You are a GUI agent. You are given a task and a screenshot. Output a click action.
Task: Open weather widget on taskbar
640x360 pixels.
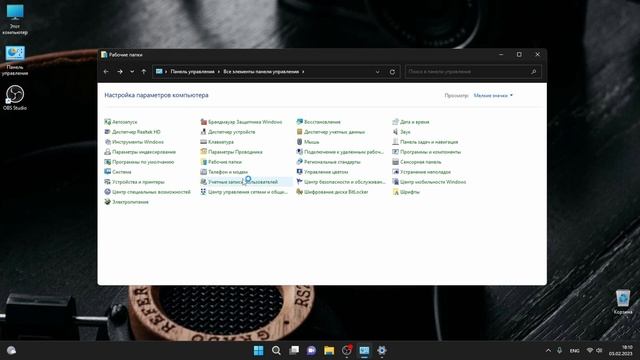tap(11, 351)
